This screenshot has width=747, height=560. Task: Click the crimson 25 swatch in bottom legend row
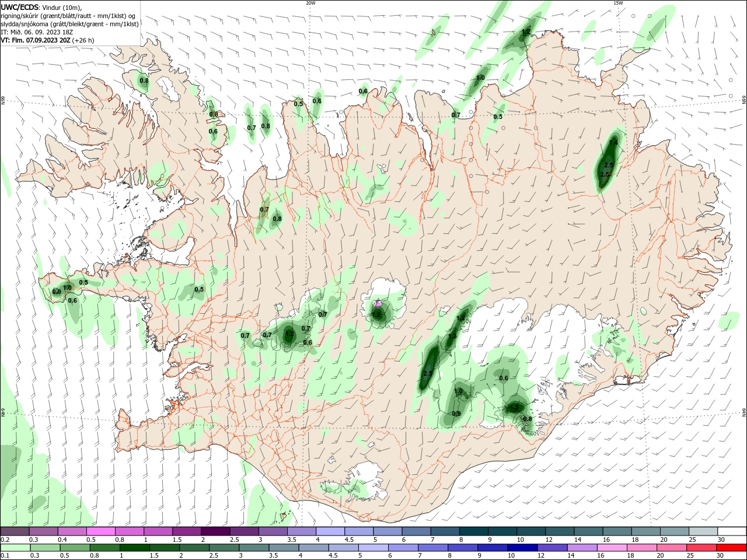[702, 548]
